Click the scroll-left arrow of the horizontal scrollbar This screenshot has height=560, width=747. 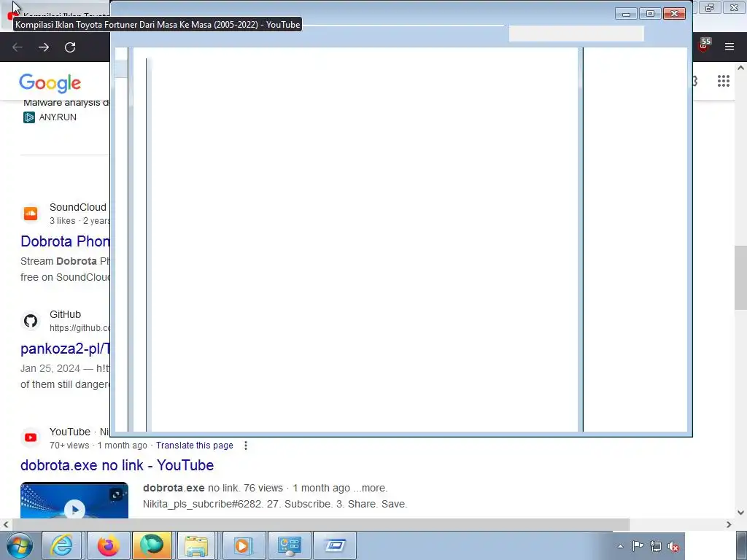[6, 525]
